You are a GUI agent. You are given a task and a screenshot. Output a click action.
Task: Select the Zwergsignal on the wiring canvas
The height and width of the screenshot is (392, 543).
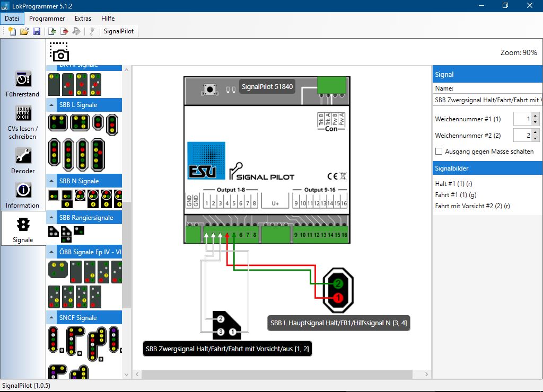tap(226, 325)
